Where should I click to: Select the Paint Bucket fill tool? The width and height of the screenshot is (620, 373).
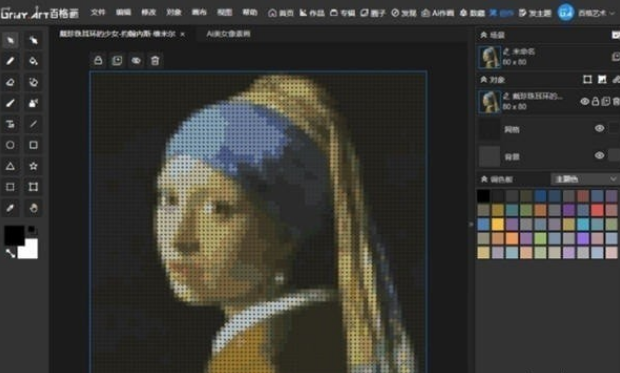[x=33, y=61]
